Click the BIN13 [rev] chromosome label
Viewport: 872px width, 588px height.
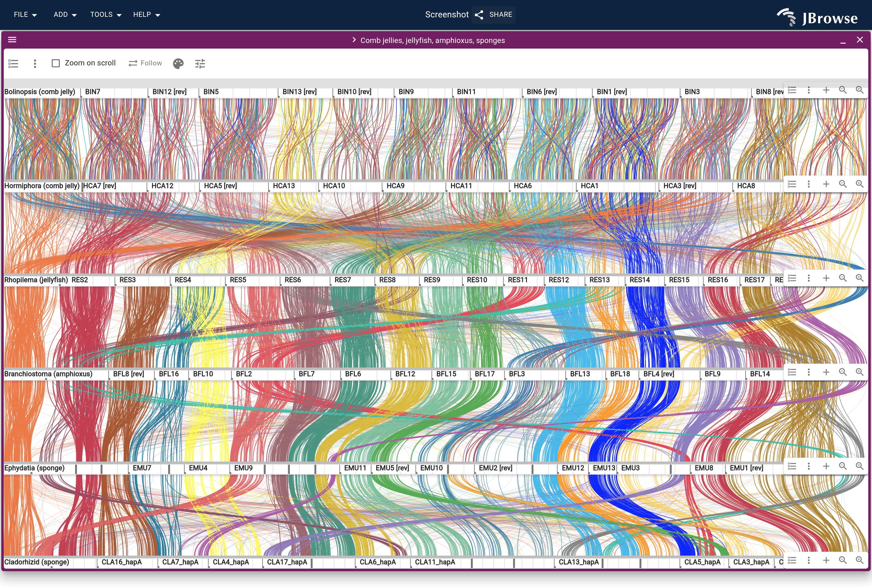299,92
